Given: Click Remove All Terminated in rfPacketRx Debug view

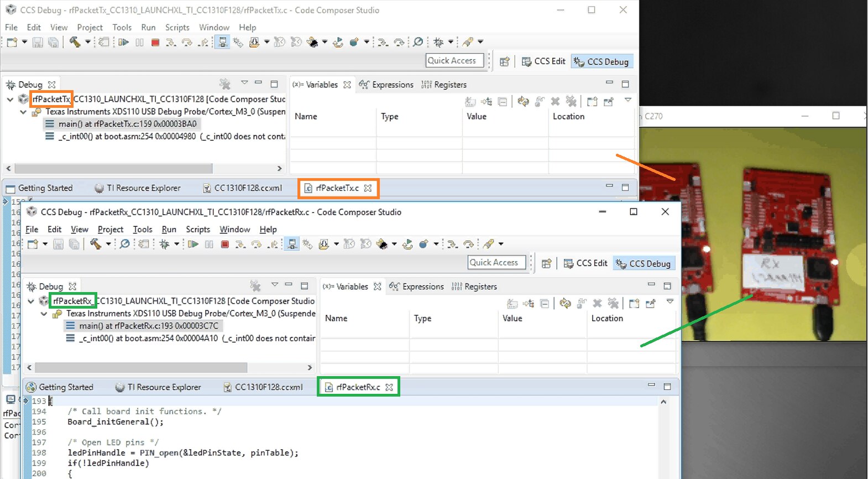Looking at the screenshot, I should [255, 286].
